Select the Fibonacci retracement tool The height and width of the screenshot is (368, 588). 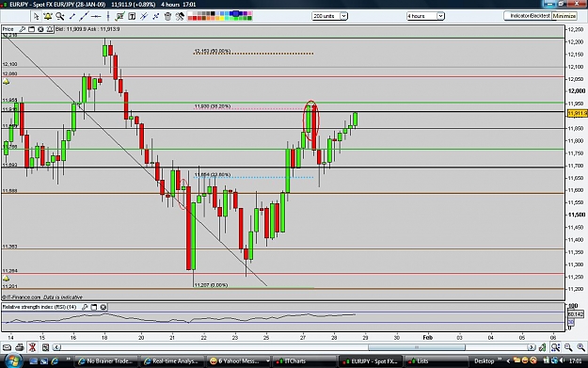[x=155, y=16]
